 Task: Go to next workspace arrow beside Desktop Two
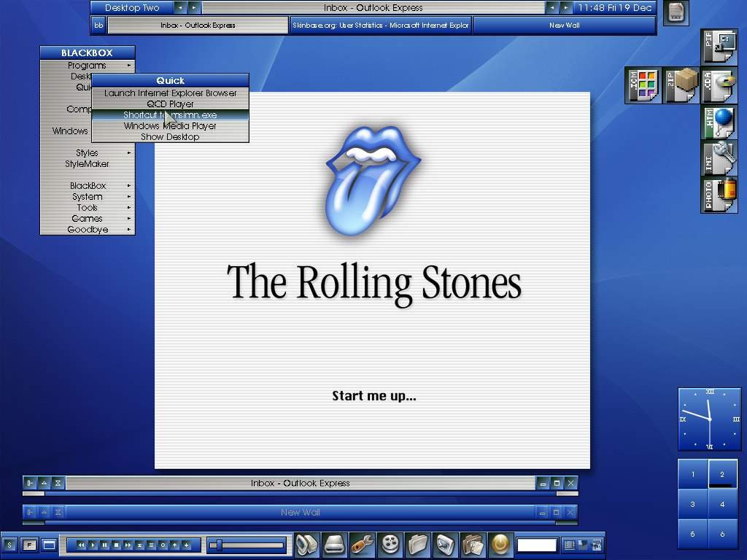coord(193,7)
